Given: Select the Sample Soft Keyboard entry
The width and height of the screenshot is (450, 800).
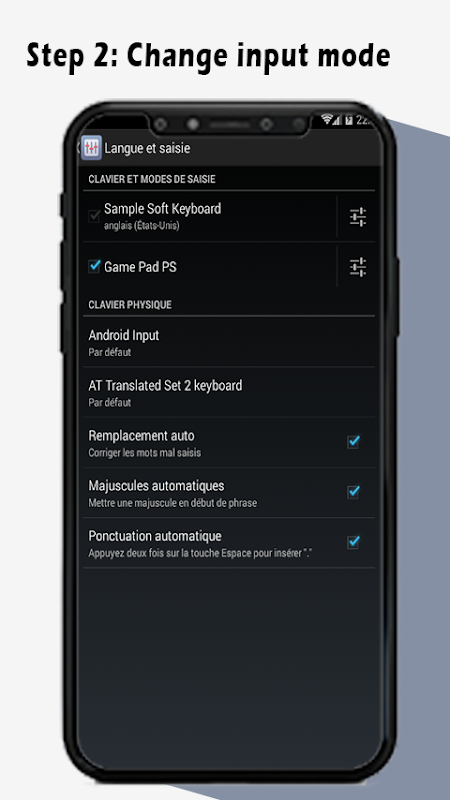Looking at the screenshot, I should 210,217.
